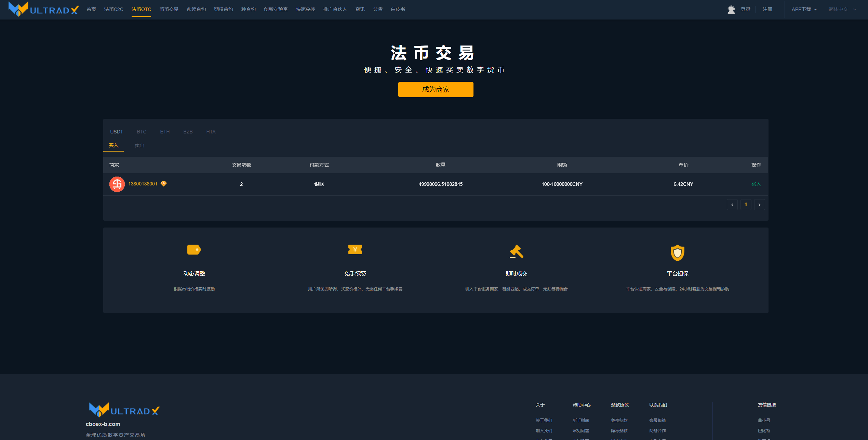This screenshot has height=440, width=868.
Task: Click the yen coupon icon above 免手续费
Action: pos(355,249)
